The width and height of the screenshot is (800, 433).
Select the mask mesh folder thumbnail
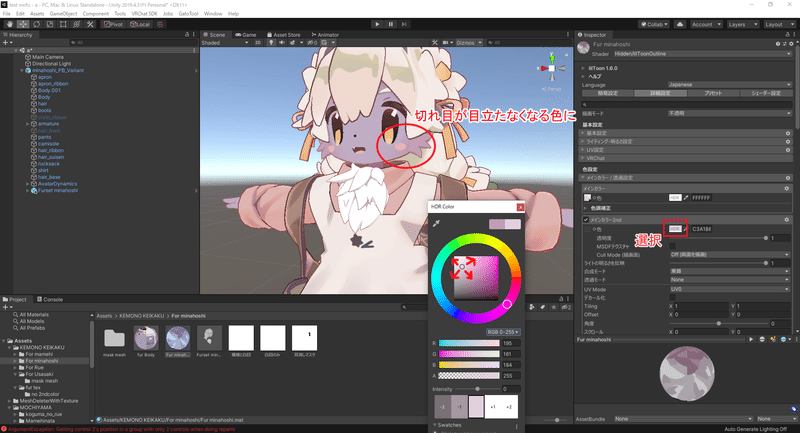click(x=114, y=338)
